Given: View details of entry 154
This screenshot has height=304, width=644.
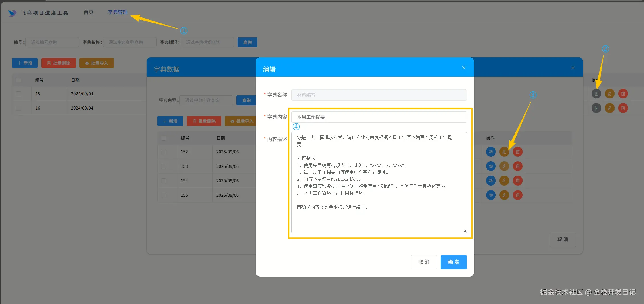Looking at the screenshot, I should pos(491,180).
